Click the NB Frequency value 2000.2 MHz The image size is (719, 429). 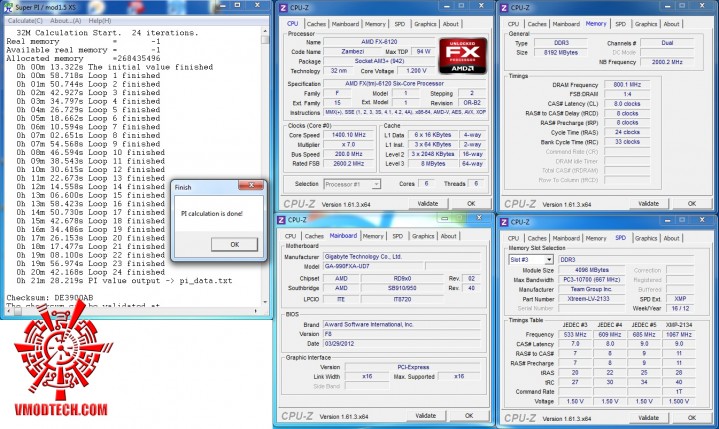point(667,62)
